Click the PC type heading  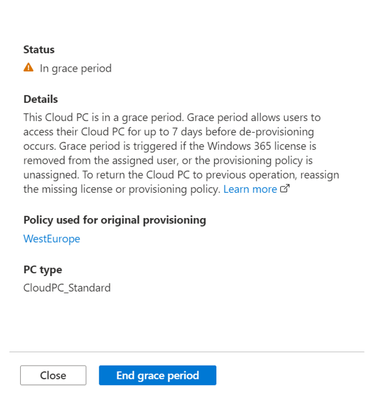click(x=43, y=270)
